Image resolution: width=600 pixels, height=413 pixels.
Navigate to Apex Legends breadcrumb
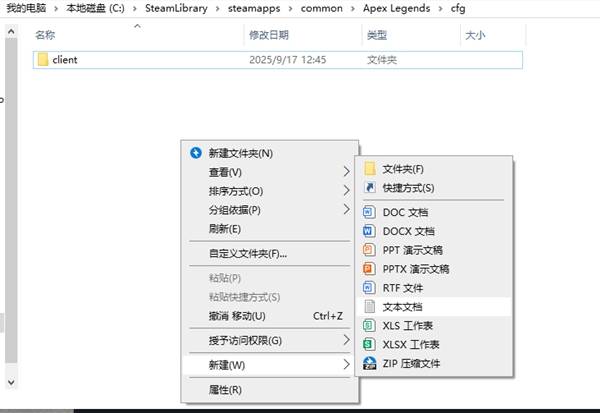click(x=396, y=8)
